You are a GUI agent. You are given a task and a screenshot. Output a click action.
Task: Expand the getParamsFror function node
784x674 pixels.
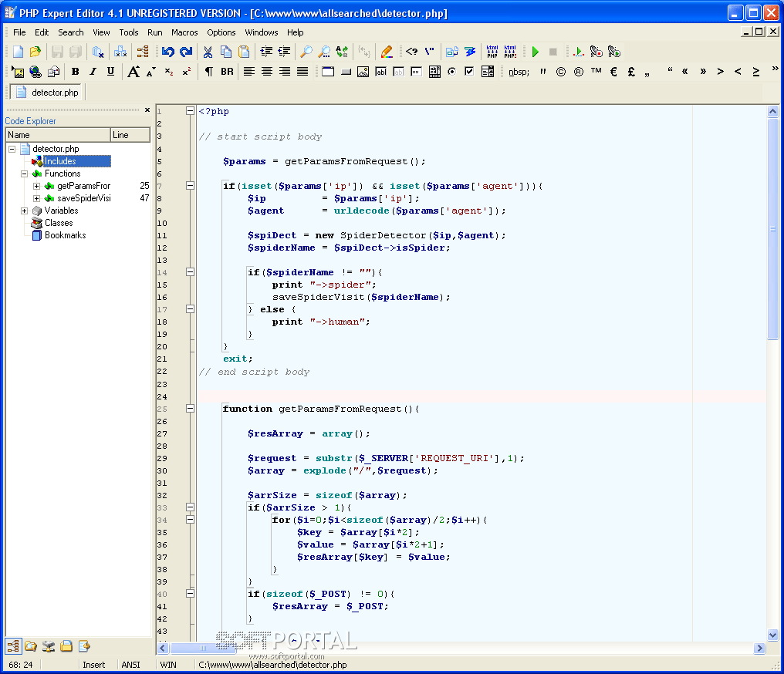(x=36, y=186)
